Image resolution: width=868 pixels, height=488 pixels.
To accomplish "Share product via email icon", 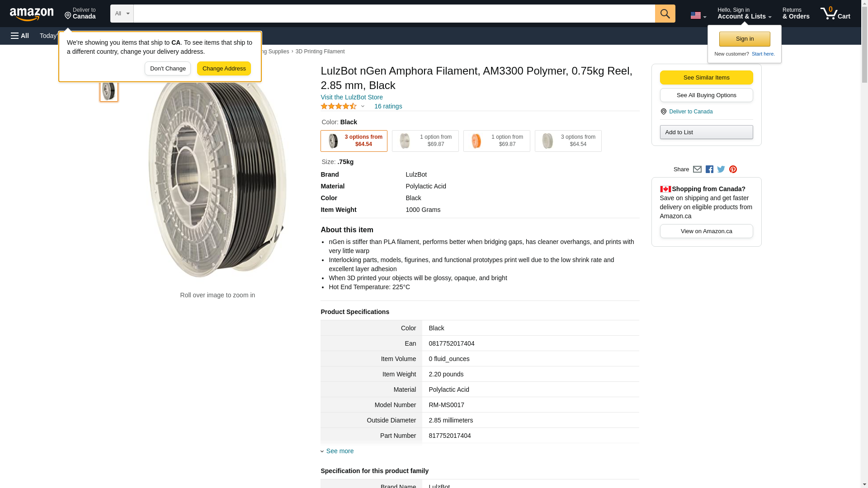I will pos(697,169).
